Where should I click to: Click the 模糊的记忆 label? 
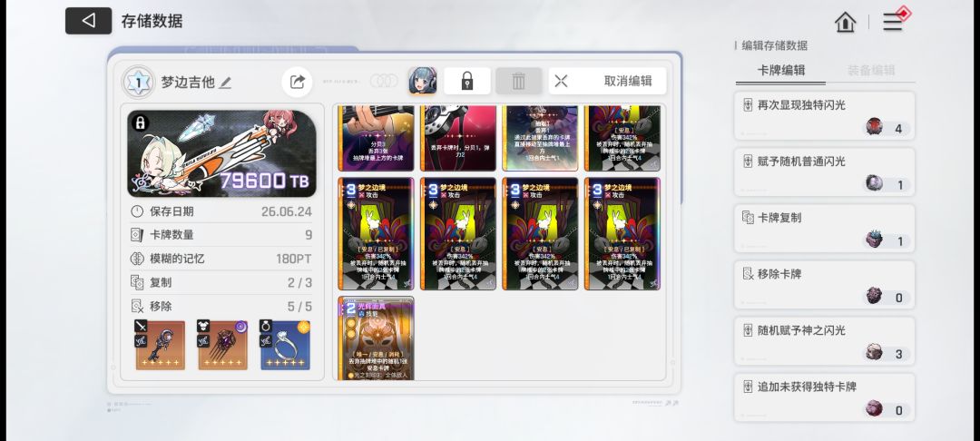(x=177, y=259)
